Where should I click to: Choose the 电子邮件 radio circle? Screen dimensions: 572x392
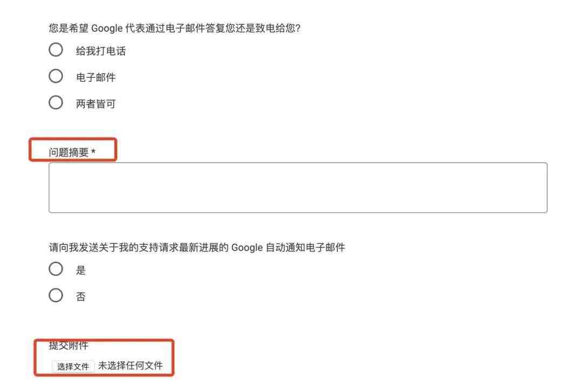point(56,76)
